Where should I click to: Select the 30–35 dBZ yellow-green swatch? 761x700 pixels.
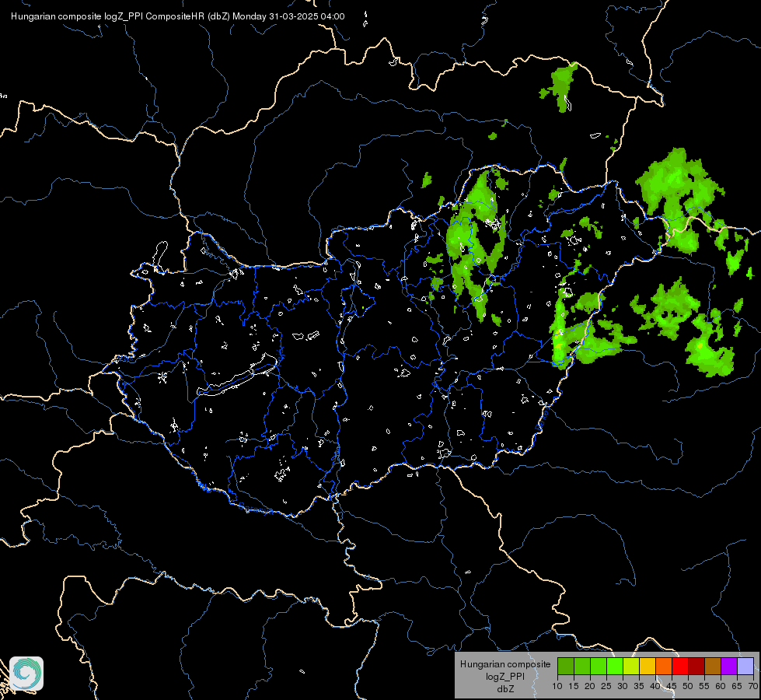pos(631,666)
